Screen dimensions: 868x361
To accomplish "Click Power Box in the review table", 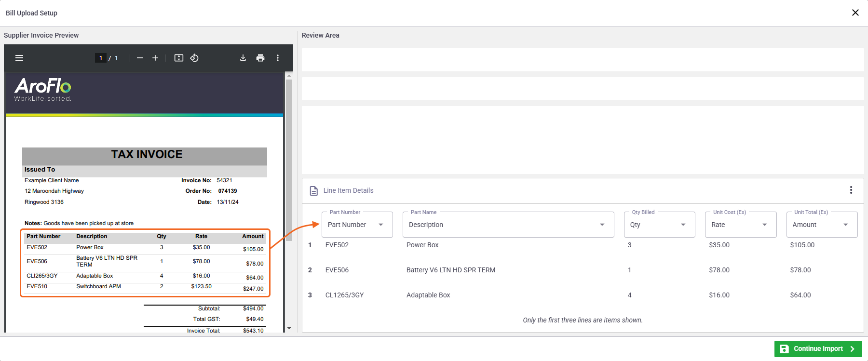I will [x=422, y=245].
